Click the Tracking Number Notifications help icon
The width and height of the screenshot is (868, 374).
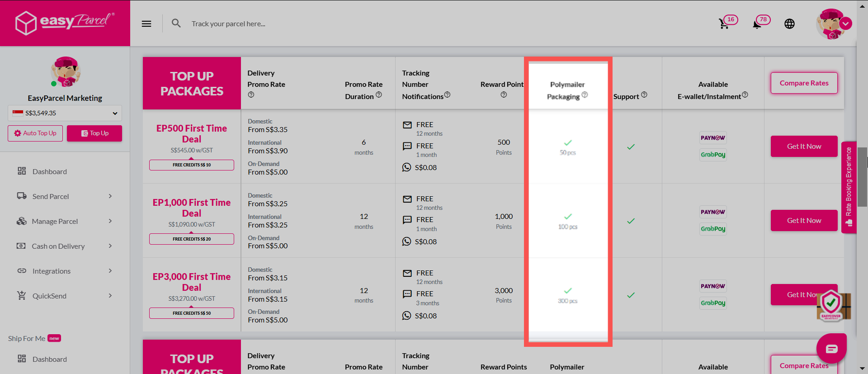[x=447, y=95]
